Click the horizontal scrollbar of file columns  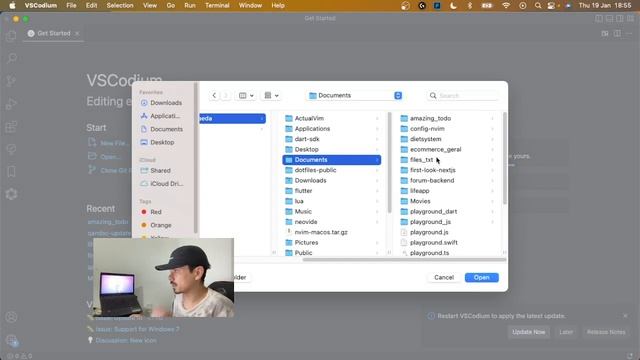[404, 260]
